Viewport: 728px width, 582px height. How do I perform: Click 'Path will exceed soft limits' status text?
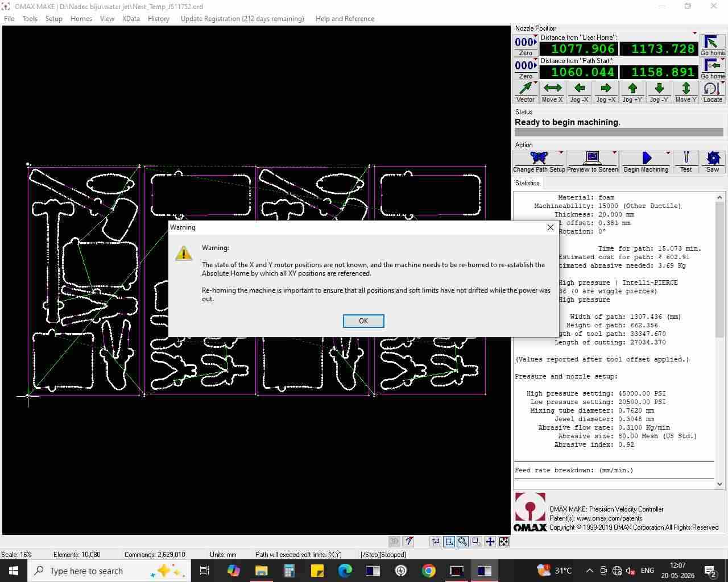coord(299,555)
